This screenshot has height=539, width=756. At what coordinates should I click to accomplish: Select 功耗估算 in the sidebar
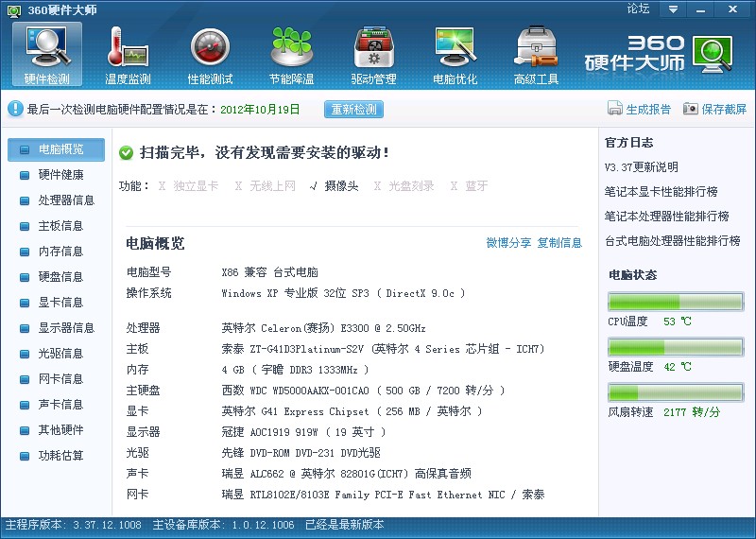coord(56,456)
